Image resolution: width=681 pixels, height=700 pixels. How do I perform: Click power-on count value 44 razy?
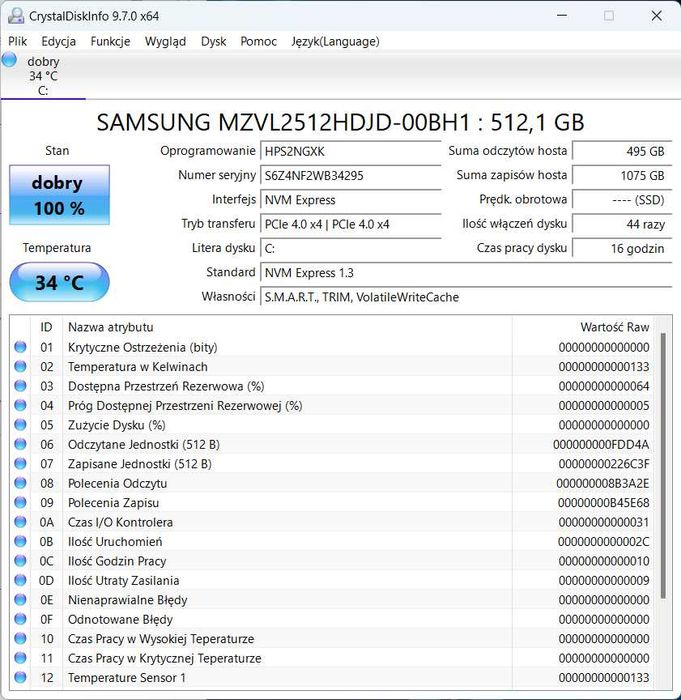coord(622,224)
